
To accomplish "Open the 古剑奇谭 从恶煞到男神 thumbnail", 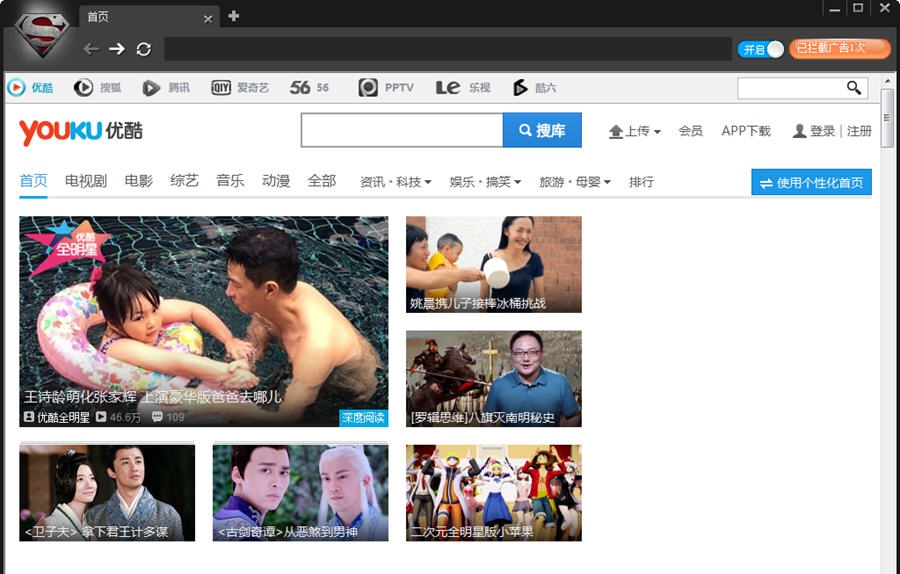I will tap(300, 492).
